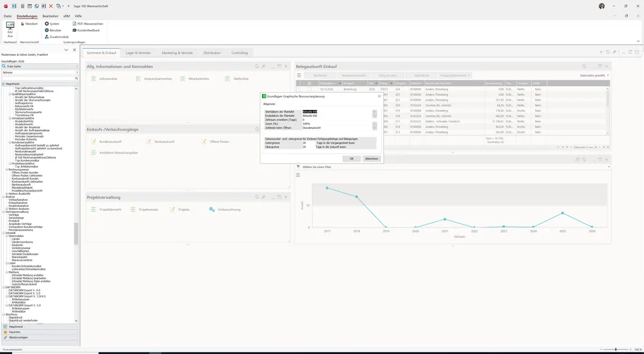Open the Offene Posten shortcut
Image resolution: width=644 pixels, height=354 pixels.
(x=215, y=142)
